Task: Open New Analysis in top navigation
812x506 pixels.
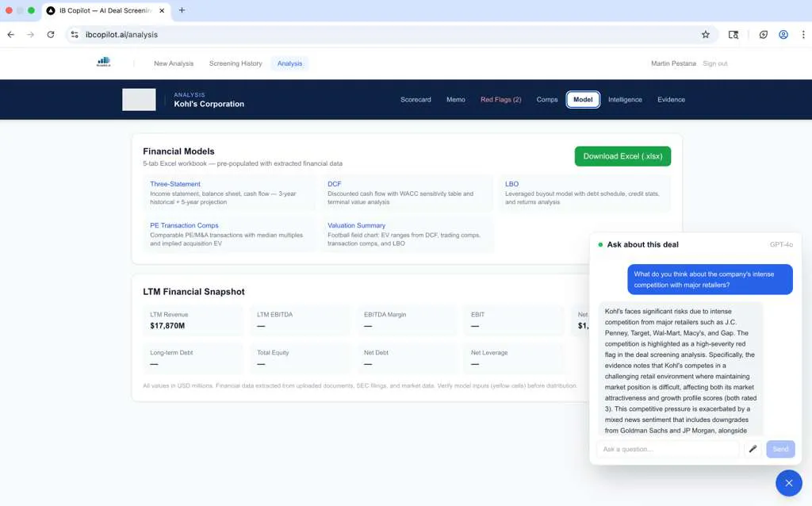Action: (x=174, y=63)
